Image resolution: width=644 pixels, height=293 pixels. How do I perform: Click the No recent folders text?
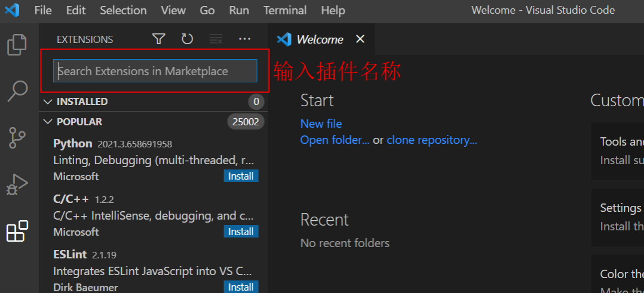[x=345, y=243]
